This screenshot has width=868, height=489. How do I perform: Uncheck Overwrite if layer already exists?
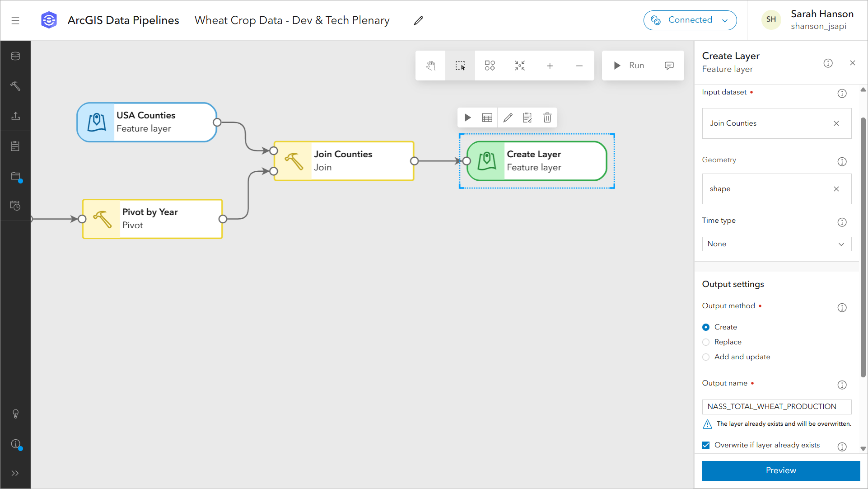[705, 445]
